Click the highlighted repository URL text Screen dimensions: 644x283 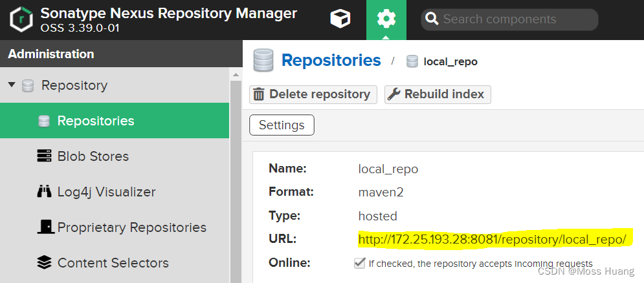(493, 239)
